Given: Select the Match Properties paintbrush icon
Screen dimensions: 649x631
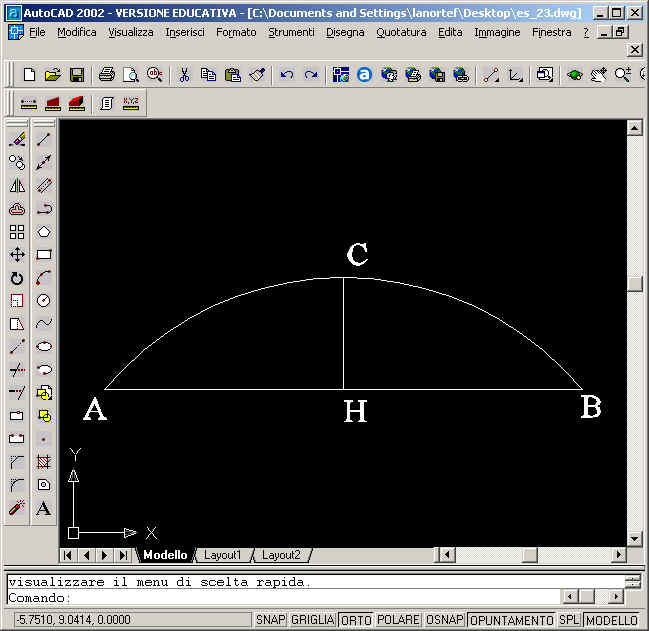Looking at the screenshot, I should (257, 75).
